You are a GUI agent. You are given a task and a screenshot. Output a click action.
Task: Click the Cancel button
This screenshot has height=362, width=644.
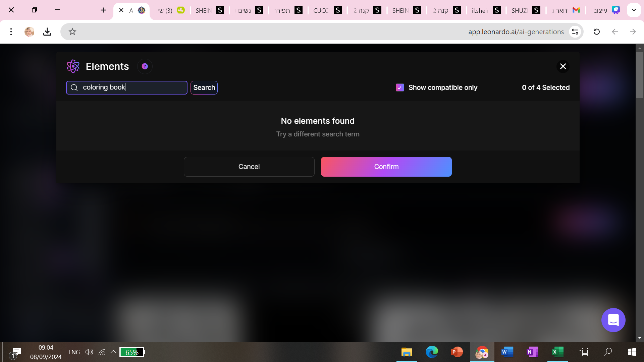coord(249,167)
